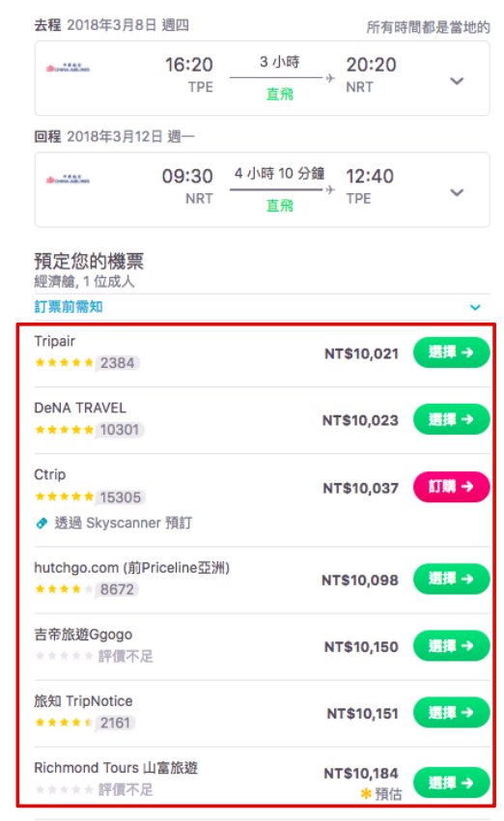The image size is (504, 821).
Task: Expand outbound flight details chevron
Action: pyautogui.click(x=457, y=80)
